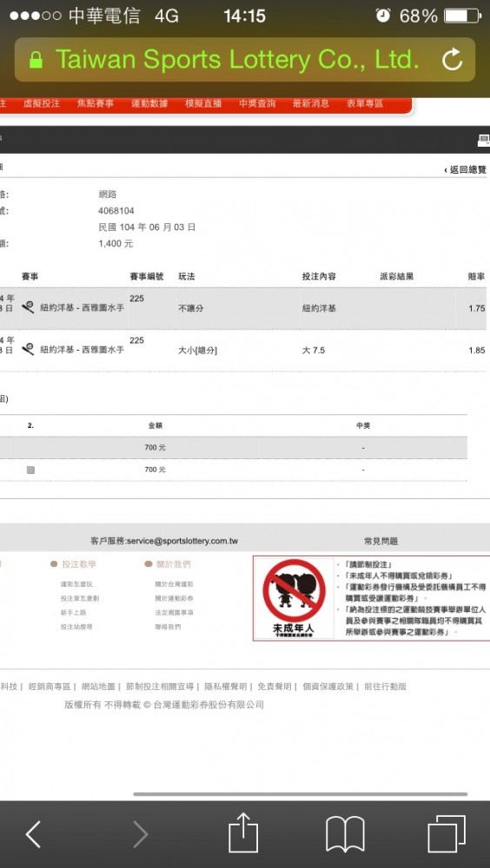Open the bookmarks book icon
490x868 pixels.
[x=345, y=834]
